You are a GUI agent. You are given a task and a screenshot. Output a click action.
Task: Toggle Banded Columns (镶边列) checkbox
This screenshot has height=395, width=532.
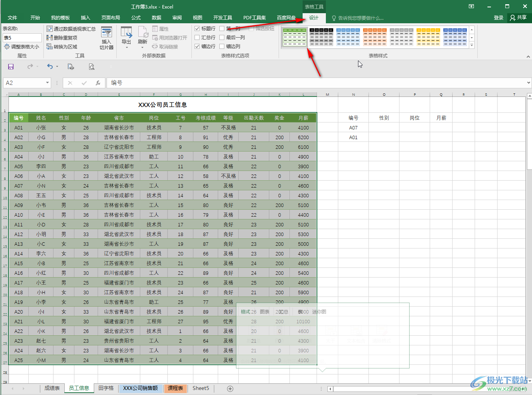point(222,46)
